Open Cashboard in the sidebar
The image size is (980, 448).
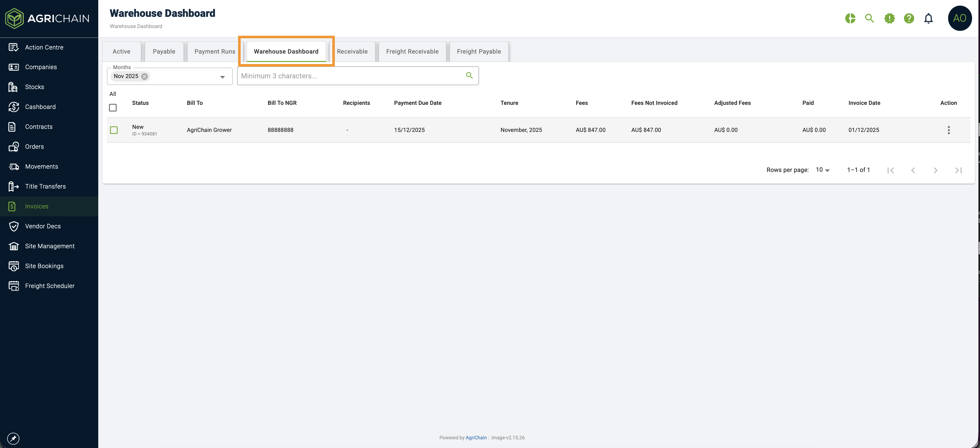pyautogui.click(x=40, y=107)
